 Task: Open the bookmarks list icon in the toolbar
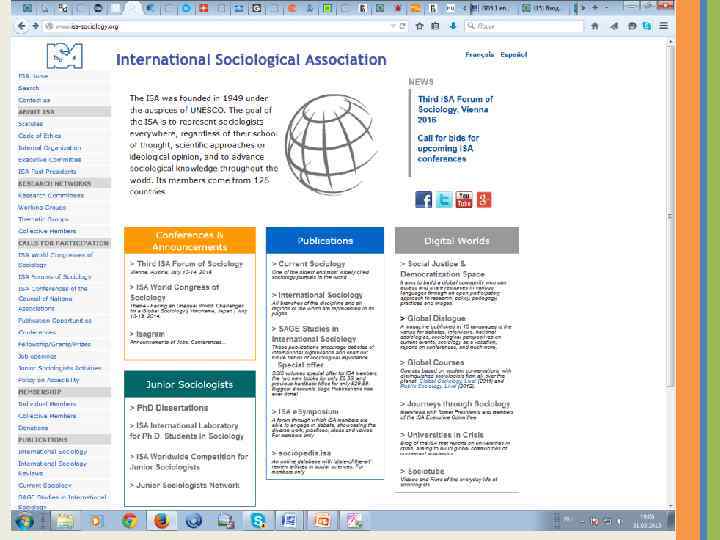(435, 26)
